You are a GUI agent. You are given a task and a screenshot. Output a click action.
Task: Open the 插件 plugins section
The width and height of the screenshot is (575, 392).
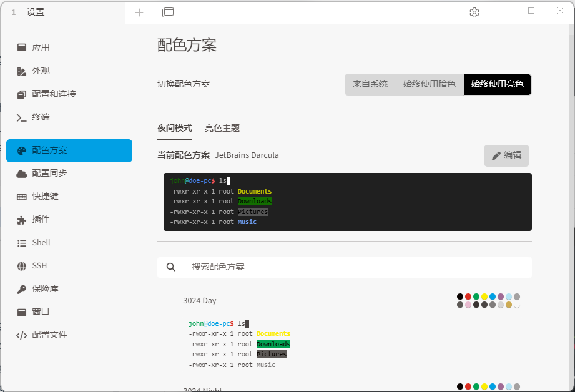[69, 219]
